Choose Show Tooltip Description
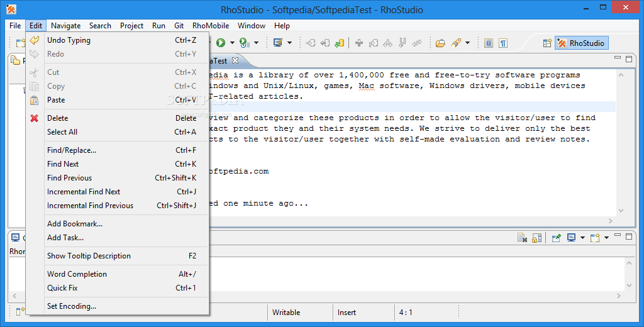The width and height of the screenshot is (644, 327). pos(118,255)
